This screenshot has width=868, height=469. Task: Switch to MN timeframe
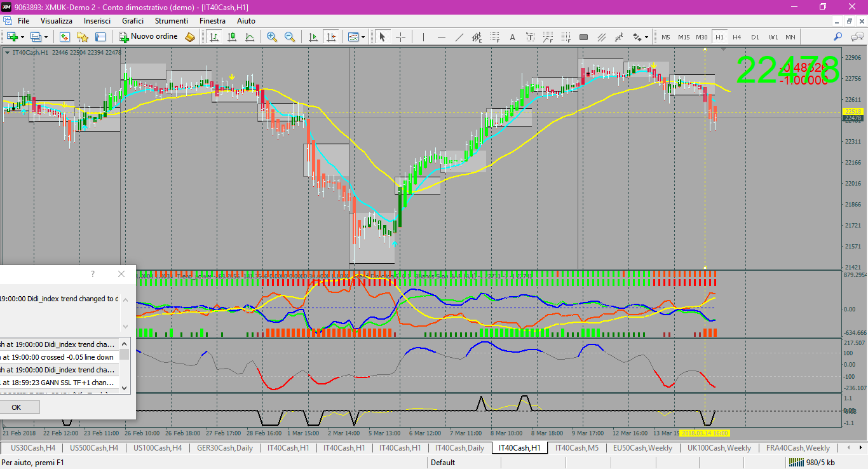point(790,37)
